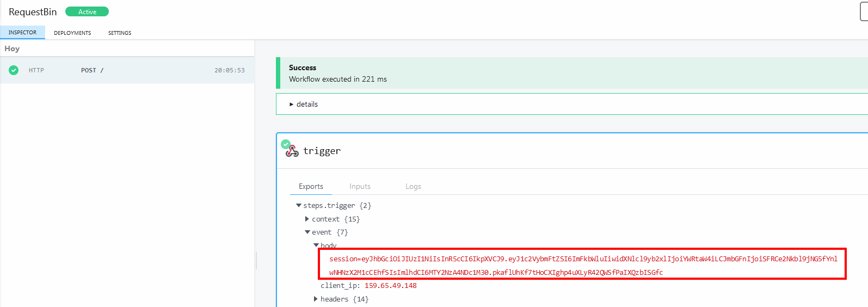Click the green success check on HTTP request
The height and width of the screenshot is (307, 868).
point(14,70)
